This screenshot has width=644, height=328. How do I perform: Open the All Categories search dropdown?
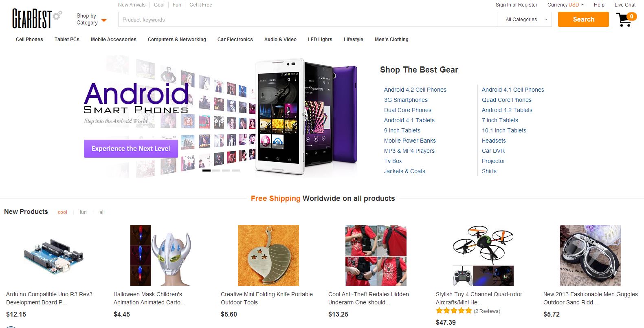[524, 20]
